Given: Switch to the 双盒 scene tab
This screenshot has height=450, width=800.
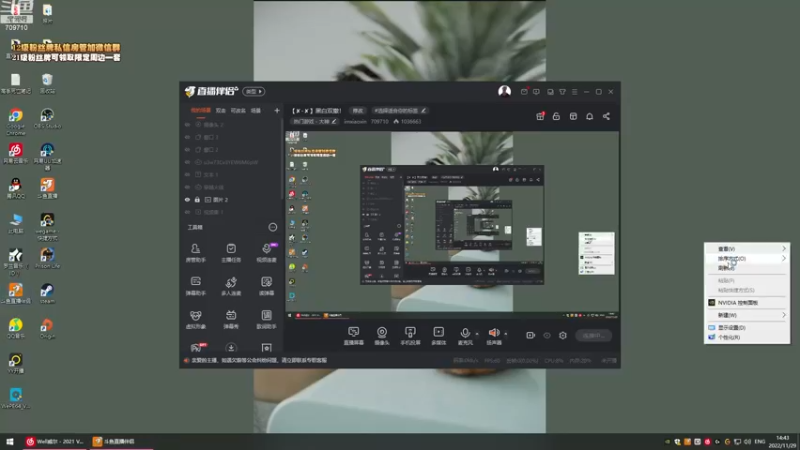Looking at the screenshot, I should (220, 110).
